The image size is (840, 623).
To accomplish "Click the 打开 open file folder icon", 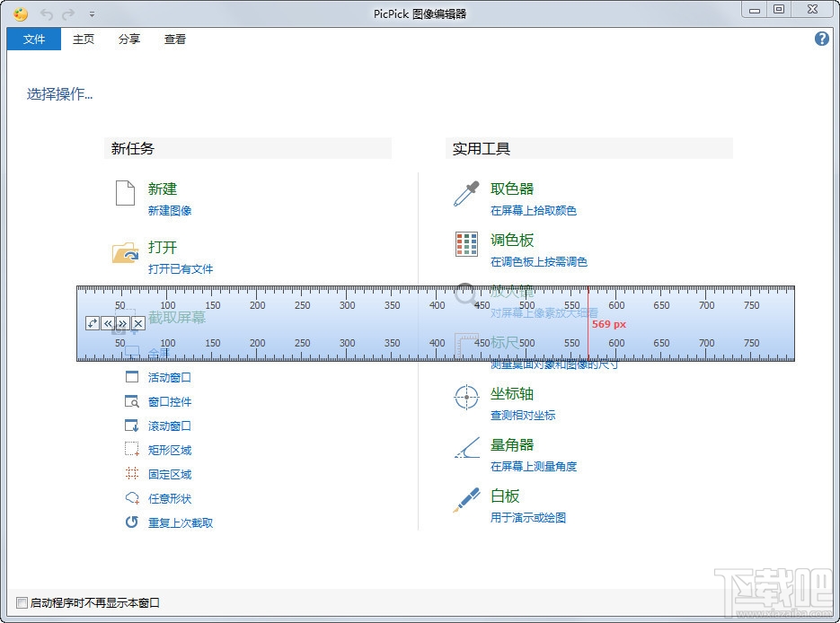I will (x=124, y=253).
